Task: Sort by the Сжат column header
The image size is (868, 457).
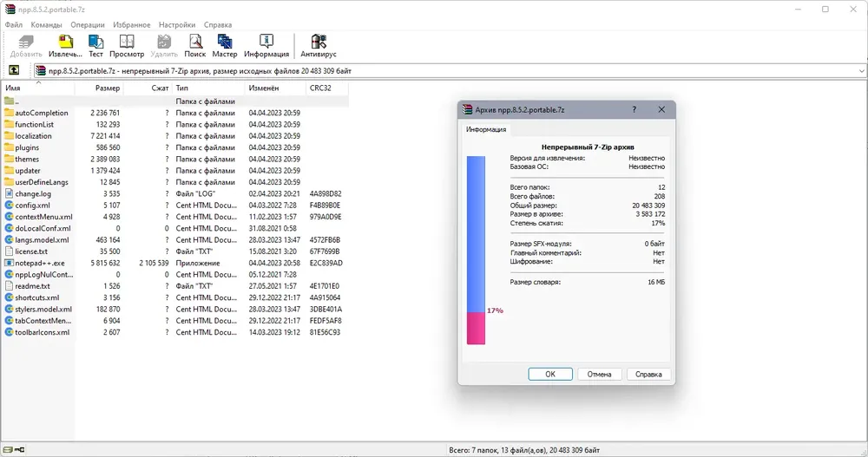Action: pos(148,88)
